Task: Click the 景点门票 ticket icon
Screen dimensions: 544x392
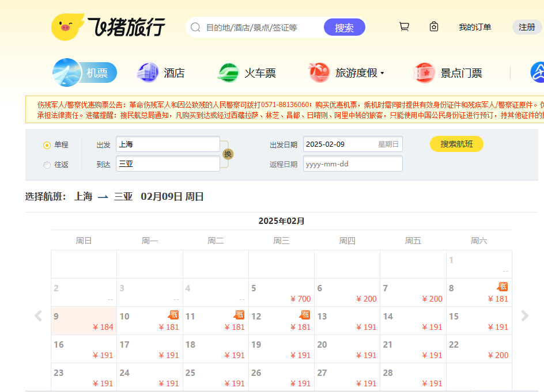Action: pyautogui.click(x=424, y=73)
